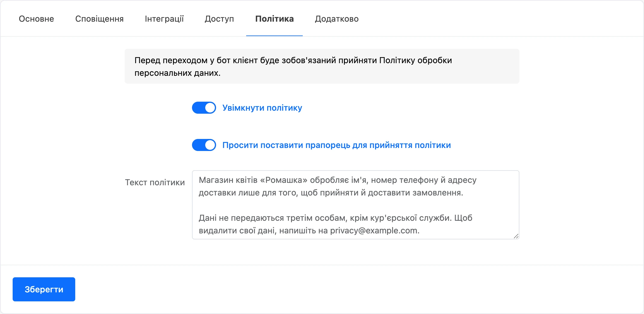Screen dimensions: 644x314
Task: Open the Інтеграції tab
Action: pyautogui.click(x=164, y=19)
